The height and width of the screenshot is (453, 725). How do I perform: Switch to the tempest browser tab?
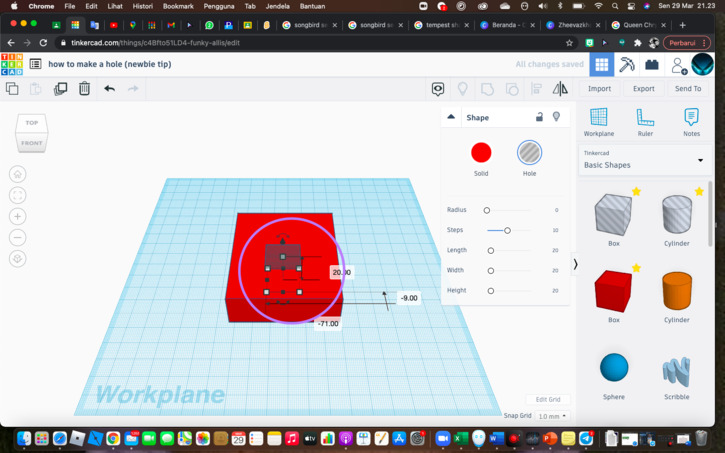tap(442, 25)
